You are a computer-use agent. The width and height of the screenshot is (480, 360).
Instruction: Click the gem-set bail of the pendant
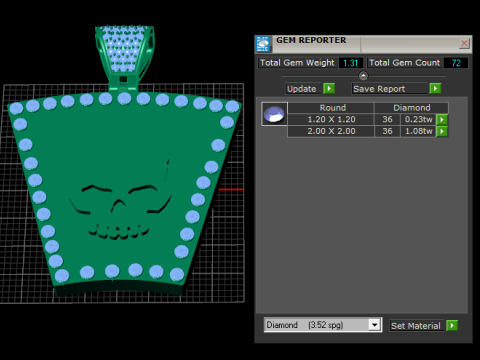pyautogui.click(x=125, y=57)
